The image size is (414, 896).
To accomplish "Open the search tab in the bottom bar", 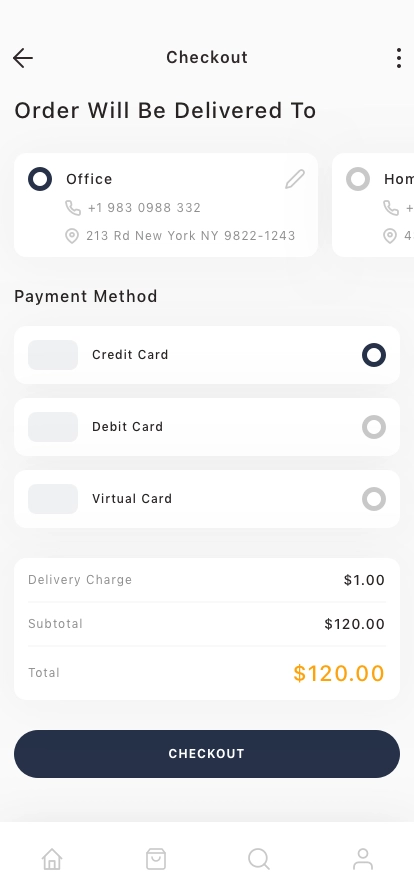I will (259, 859).
